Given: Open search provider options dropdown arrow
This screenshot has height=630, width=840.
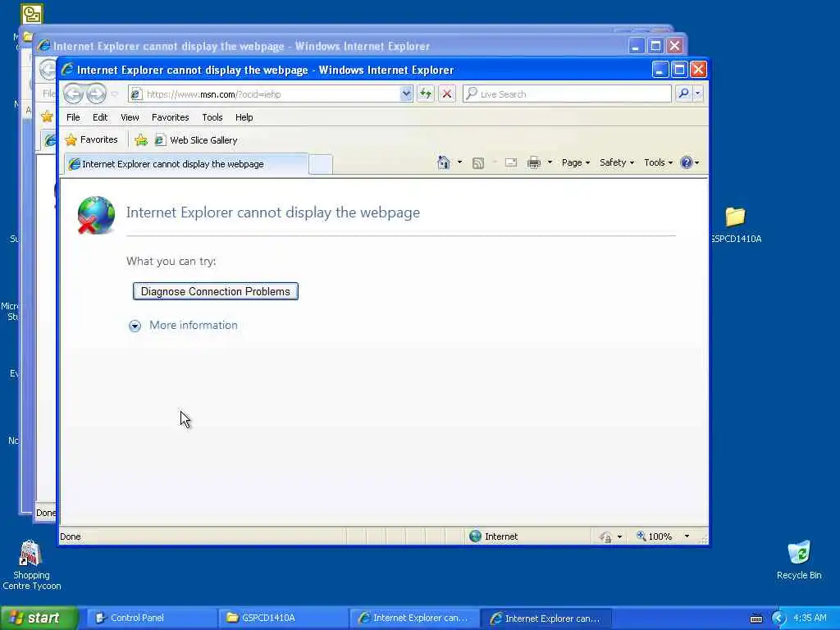Looking at the screenshot, I should [x=697, y=94].
